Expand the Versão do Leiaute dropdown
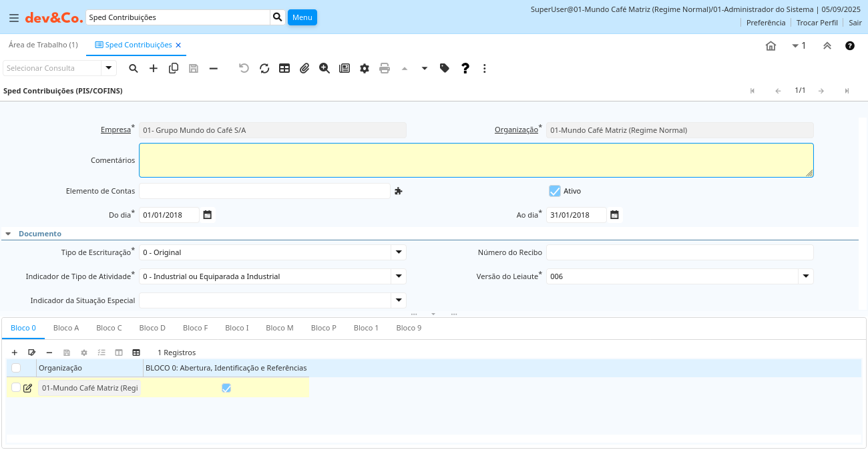This screenshot has width=868, height=450. point(806,276)
